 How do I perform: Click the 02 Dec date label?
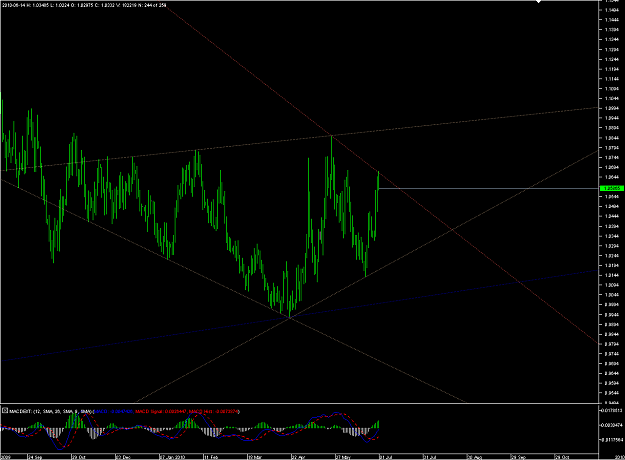tap(124, 457)
